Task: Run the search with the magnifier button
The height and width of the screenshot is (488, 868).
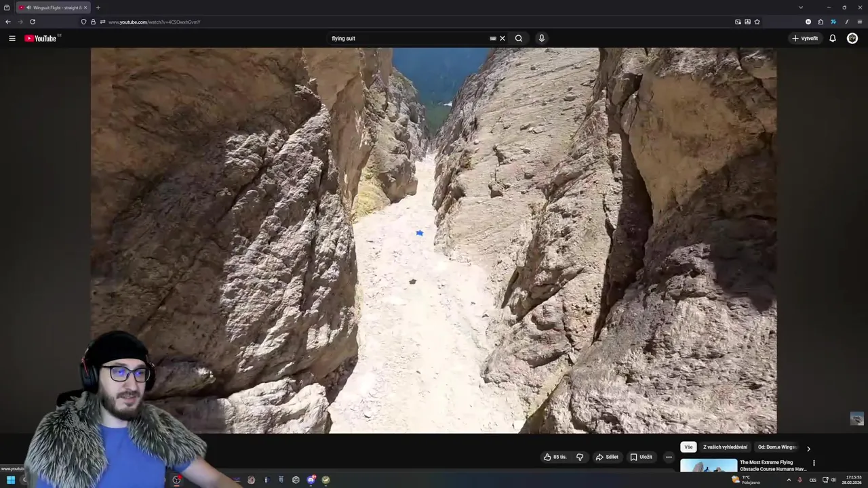Action: pyautogui.click(x=519, y=39)
